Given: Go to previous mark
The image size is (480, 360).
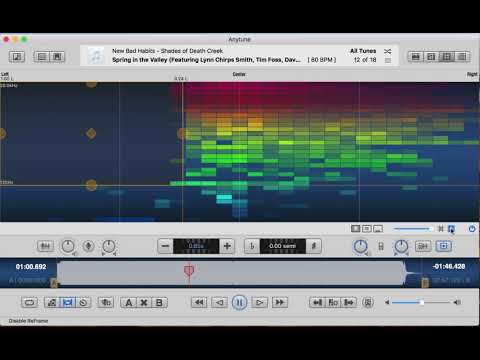Looking at the screenshot, I should point(317,303).
